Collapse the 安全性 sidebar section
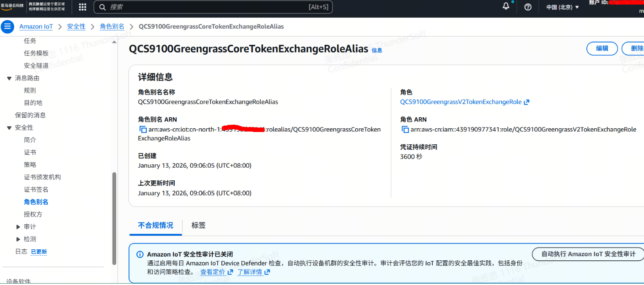Image resolution: width=644 pixels, height=285 pixels. [x=9, y=127]
